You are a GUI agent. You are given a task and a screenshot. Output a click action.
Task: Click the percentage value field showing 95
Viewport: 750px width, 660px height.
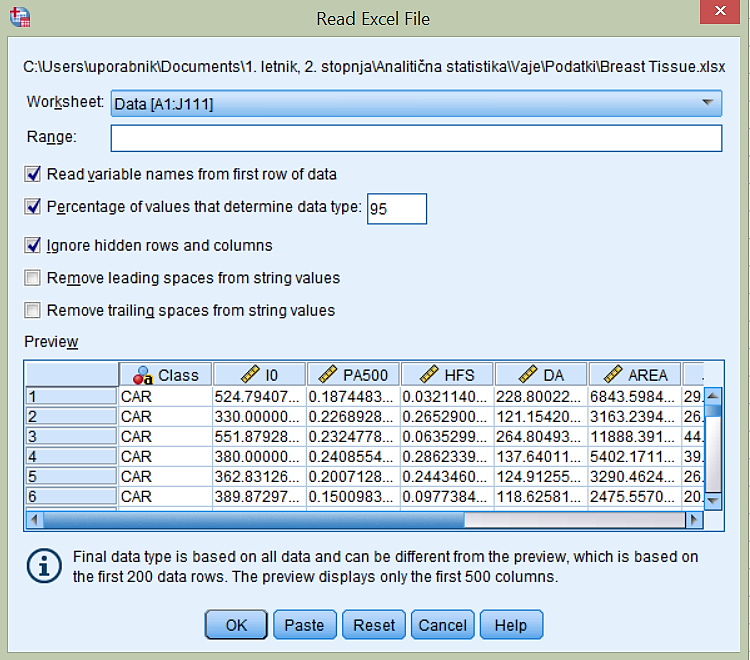[x=397, y=209]
